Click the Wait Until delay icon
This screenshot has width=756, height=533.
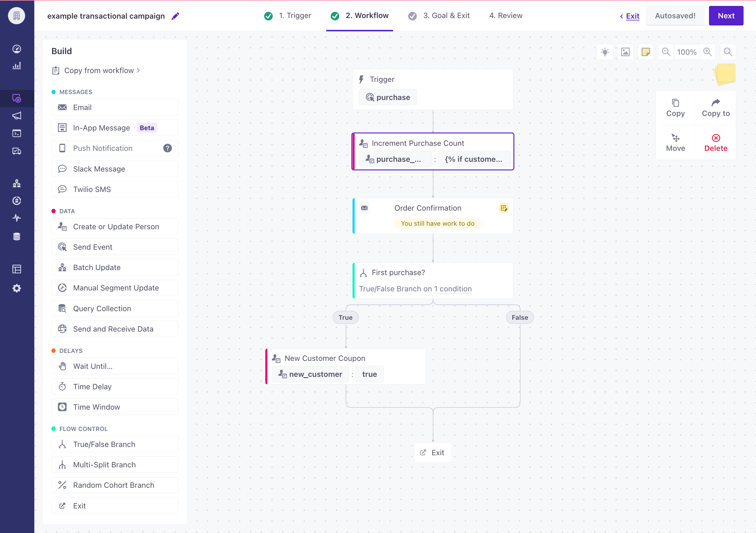point(63,366)
